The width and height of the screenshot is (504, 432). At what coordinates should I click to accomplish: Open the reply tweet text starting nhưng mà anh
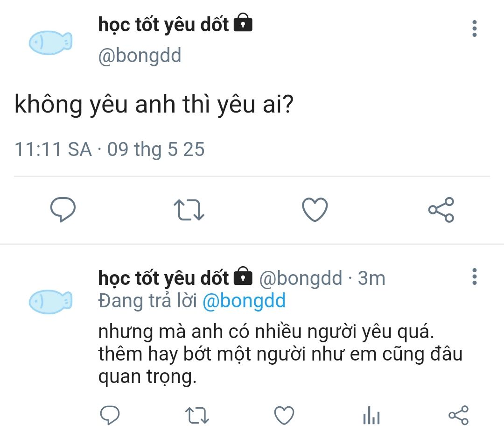click(x=280, y=354)
